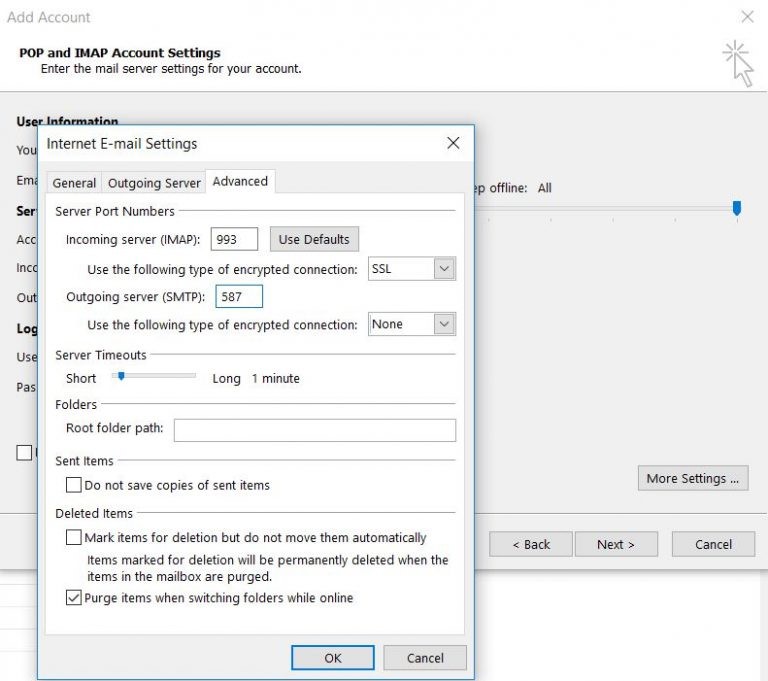Focus the Root folder path field

tap(314, 430)
